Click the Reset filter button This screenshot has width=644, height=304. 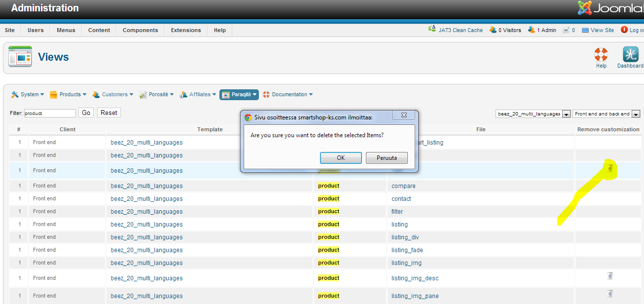(x=108, y=113)
